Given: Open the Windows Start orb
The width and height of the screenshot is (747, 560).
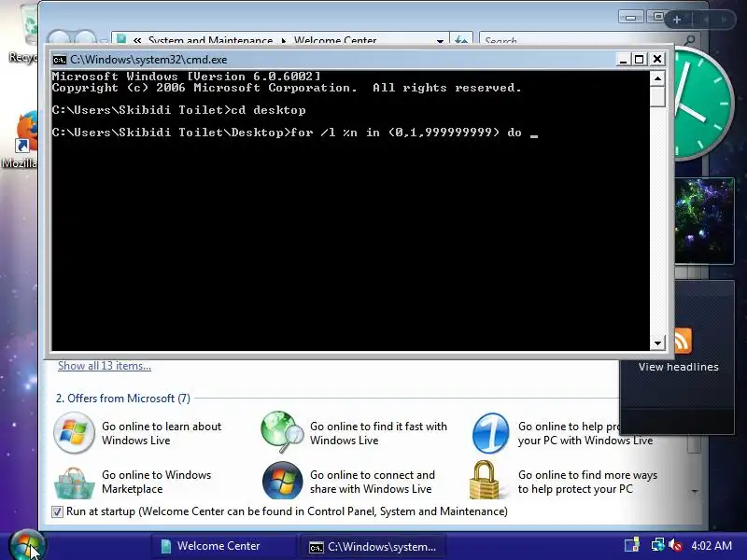Looking at the screenshot, I should coord(27,545).
